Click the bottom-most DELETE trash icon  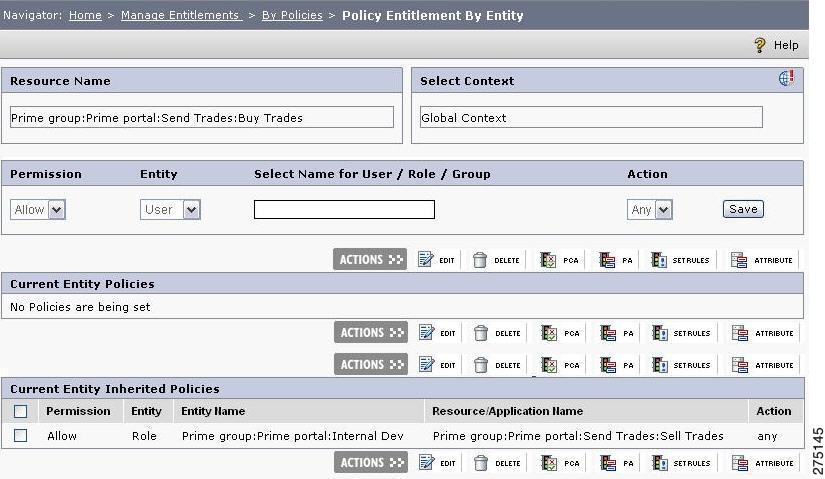tap(481, 463)
